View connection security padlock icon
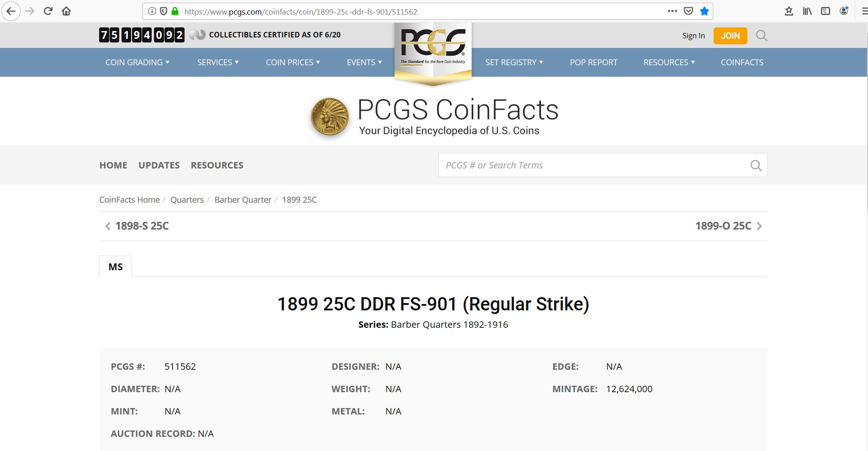The height and width of the screenshot is (451, 868). pyautogui.click(x=175, y=11)
